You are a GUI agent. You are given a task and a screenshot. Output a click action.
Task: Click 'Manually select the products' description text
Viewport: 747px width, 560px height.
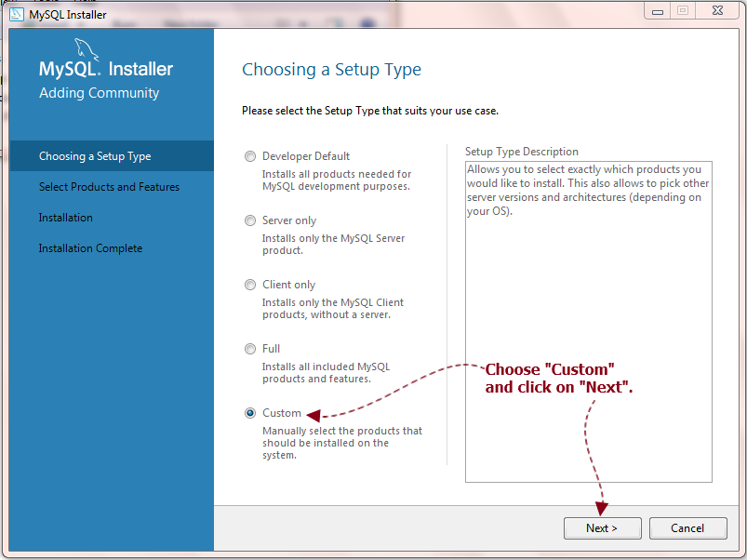pyautogui.click(x=342, y=443)
